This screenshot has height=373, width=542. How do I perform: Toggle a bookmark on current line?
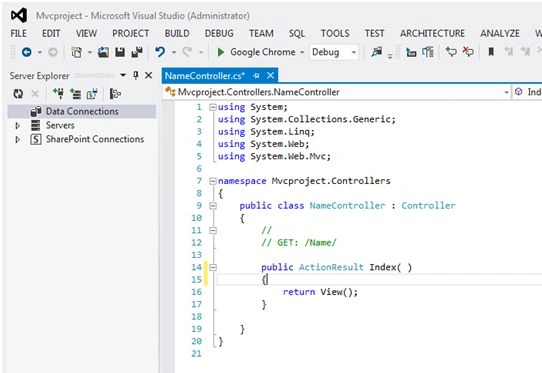pos(491,52)
